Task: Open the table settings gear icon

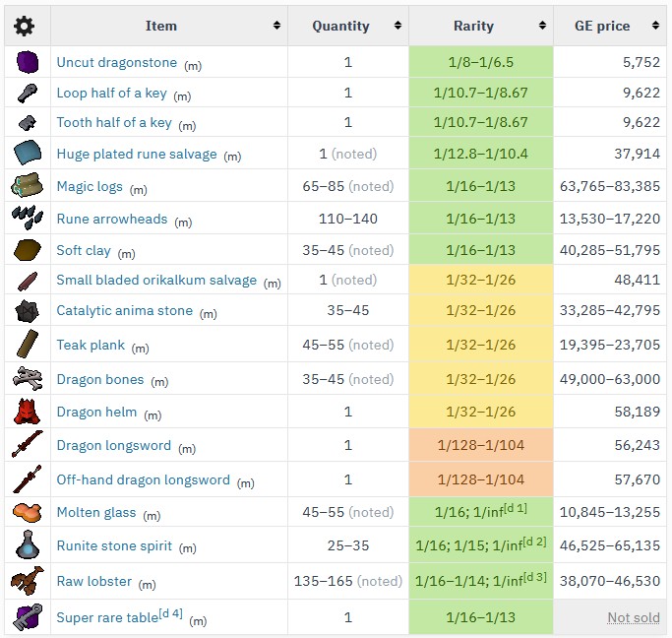Action: click(x=24, y=26)
